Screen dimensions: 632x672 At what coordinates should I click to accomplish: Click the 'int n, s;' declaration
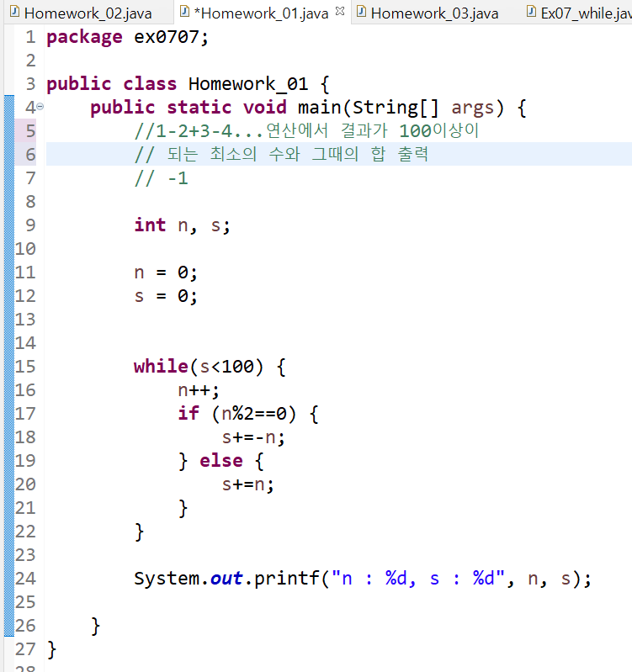[183, 225]
